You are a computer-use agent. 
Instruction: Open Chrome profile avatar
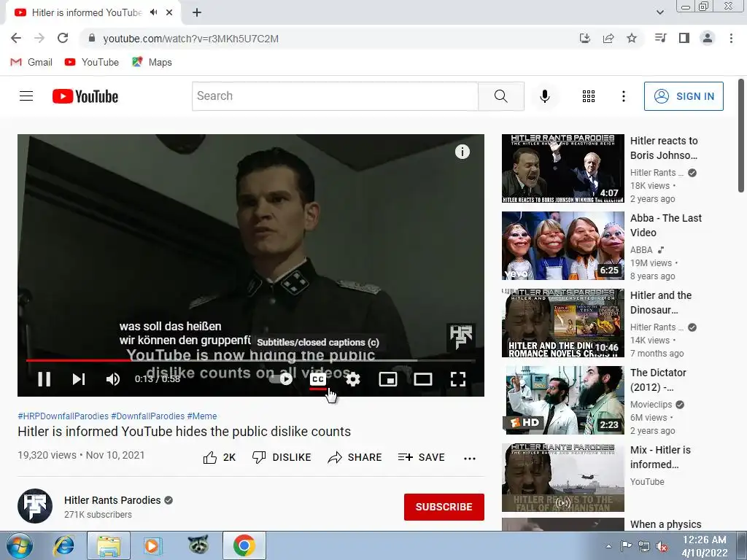tap(708, 38)
